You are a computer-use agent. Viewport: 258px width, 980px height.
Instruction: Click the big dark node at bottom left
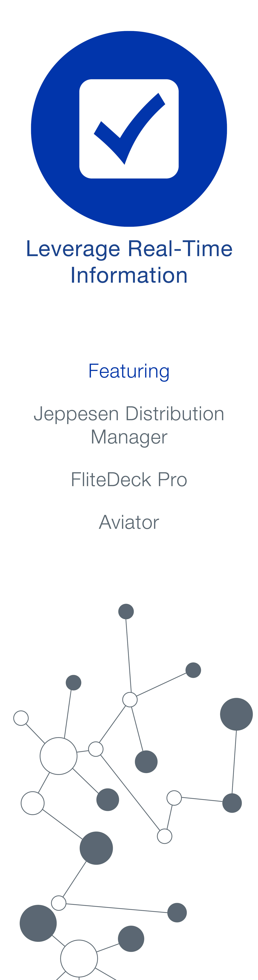[x=38, y=923]
